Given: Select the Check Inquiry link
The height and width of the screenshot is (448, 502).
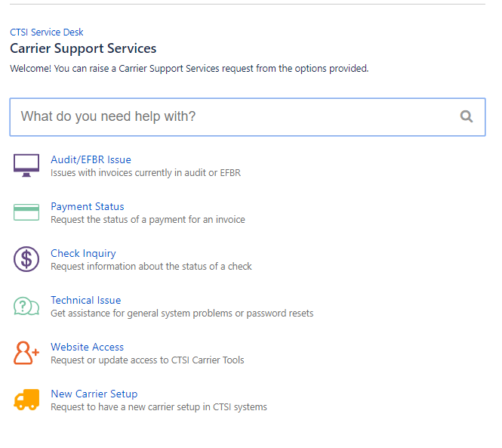Looking at the screenshot, I should click(83, 253).
